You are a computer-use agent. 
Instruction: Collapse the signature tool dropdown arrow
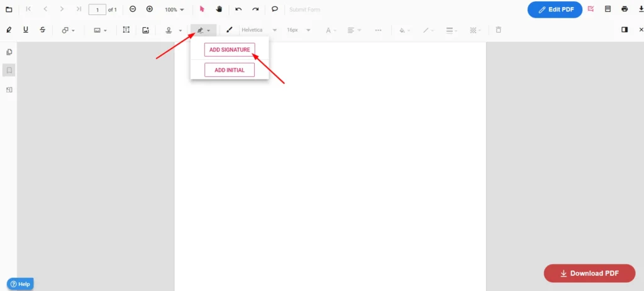click(x=209, y=30)
